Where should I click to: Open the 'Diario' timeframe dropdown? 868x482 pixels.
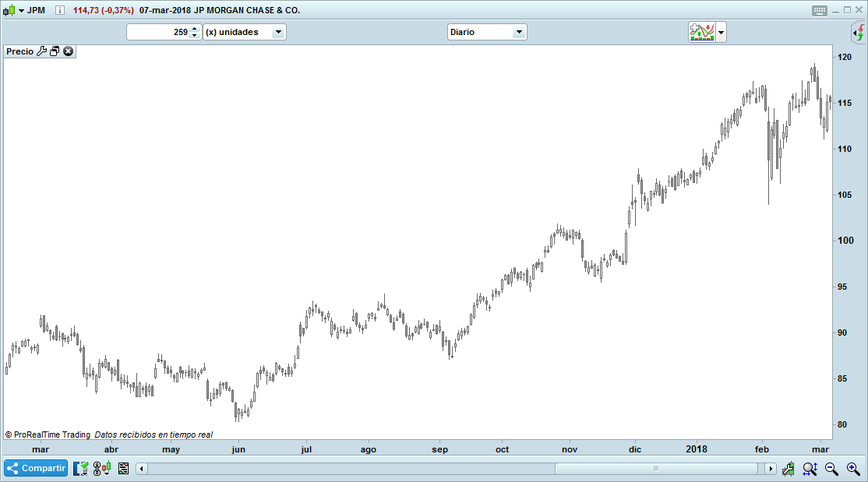pyautogui.click(x=518, y=32)
